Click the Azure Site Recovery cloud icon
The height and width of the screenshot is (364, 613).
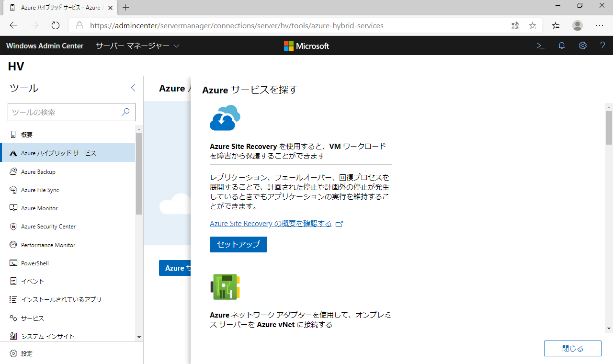225,118
